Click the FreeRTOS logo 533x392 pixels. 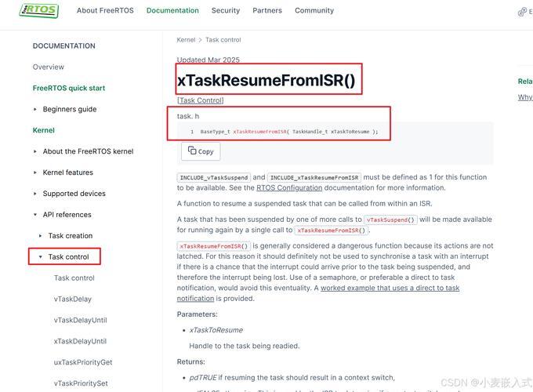38,10
